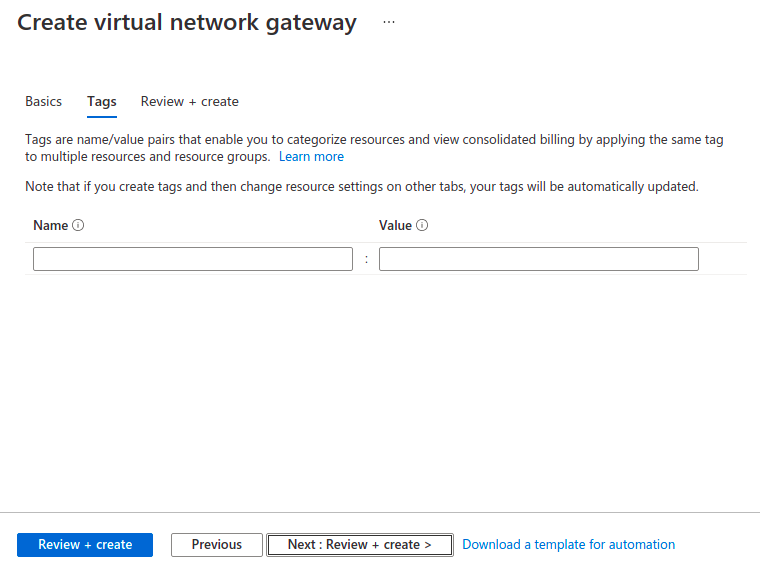The height and width of the screenshot is (570, 760).
Task: Focus the tag Name text field
Action: coord(192,259)
